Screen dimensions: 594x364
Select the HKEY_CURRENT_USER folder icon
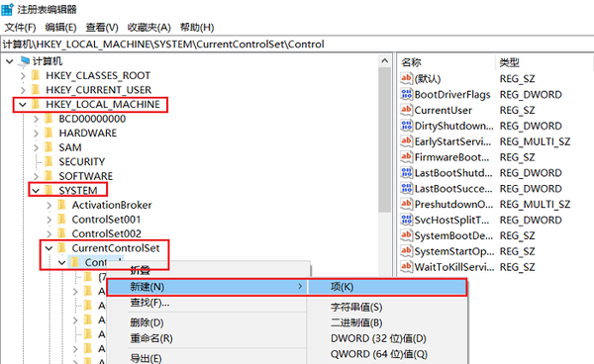click(36, 90)
